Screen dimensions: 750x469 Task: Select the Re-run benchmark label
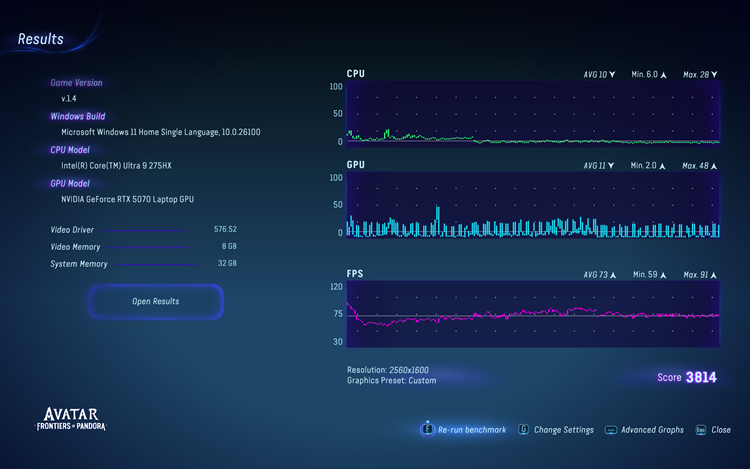click(472, 430)
